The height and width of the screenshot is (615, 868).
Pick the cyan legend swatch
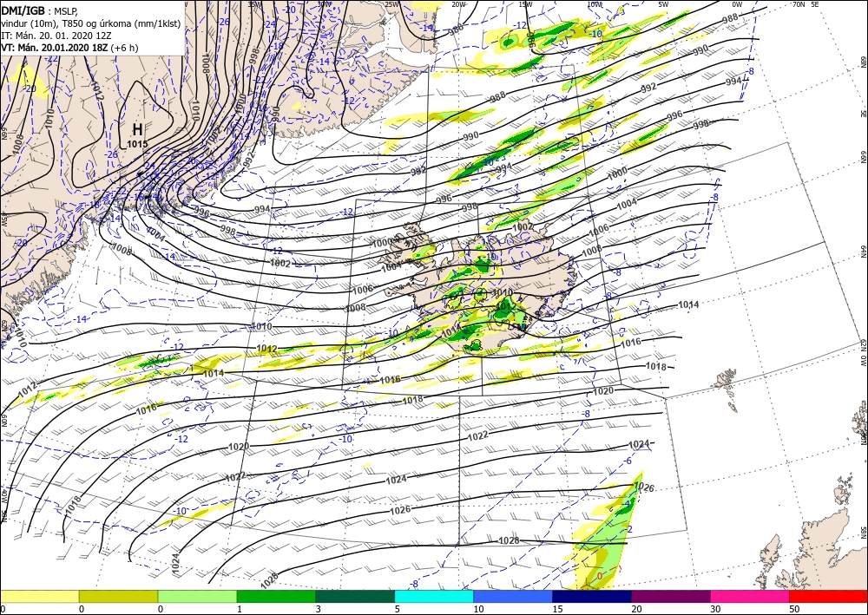coord(434,596)
